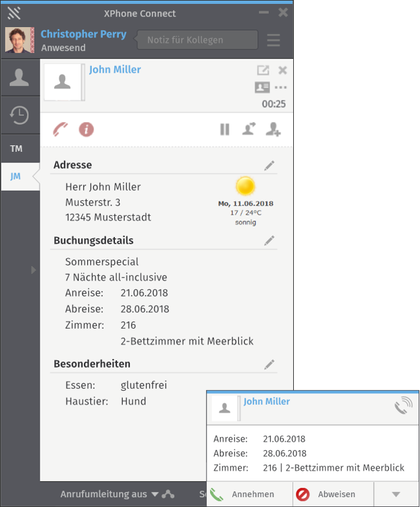Put the call on hold with pause button
Viewport: 420px width, 507px height.
(225, 129)
